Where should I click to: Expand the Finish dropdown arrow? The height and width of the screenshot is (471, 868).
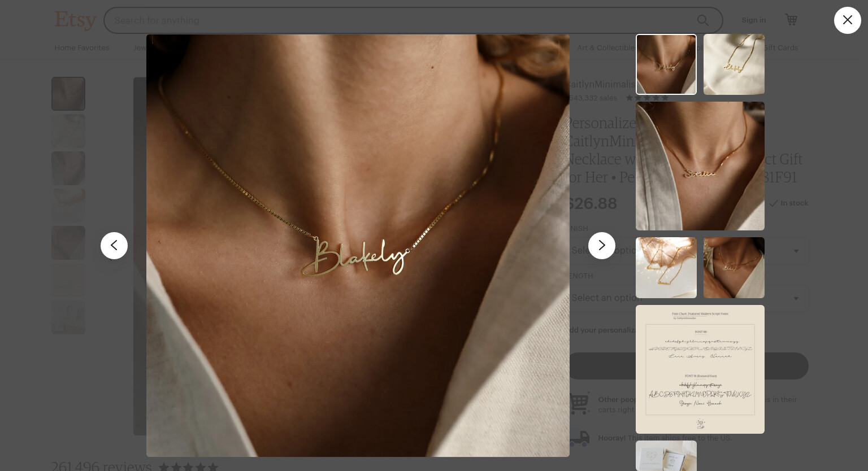pyautogui.click(x=796, y=251)
